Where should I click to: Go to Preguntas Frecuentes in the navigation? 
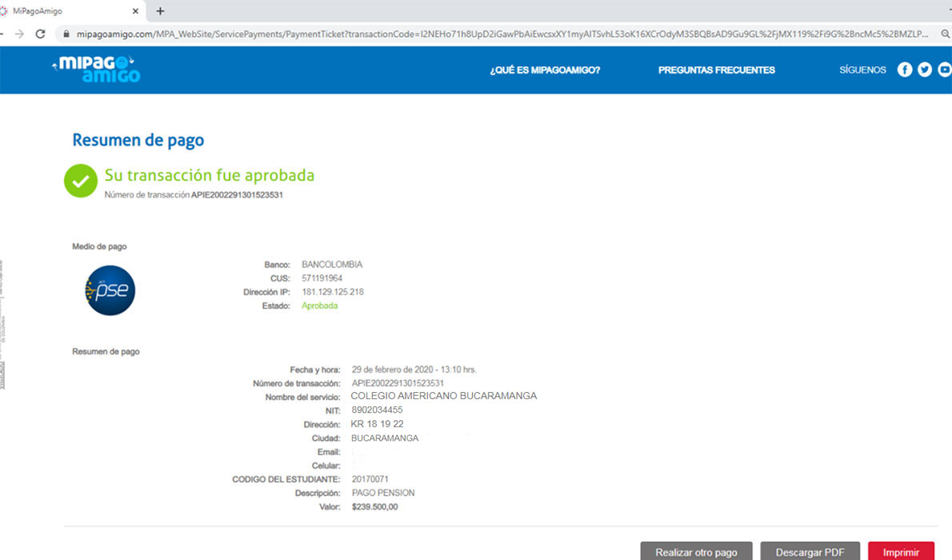tap(716, 70)
